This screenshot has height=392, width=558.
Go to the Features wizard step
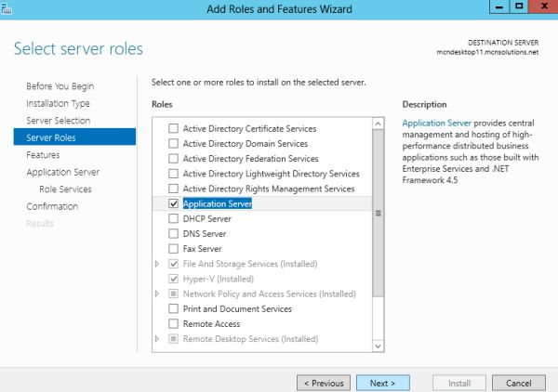click(x=43, y=155)
